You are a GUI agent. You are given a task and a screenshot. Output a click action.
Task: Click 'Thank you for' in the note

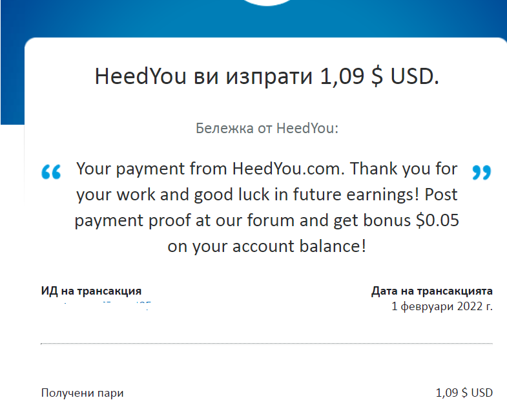pos(404,169)
